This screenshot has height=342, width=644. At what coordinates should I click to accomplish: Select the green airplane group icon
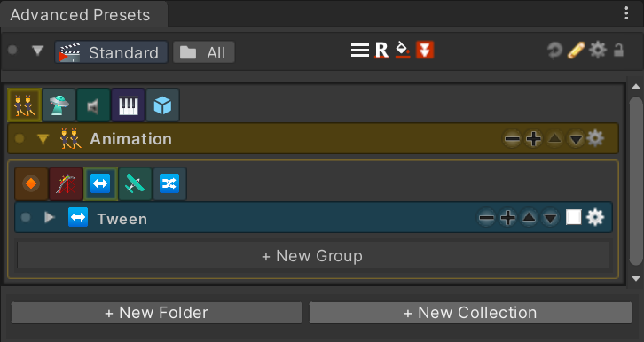click(x=135, y=183)
